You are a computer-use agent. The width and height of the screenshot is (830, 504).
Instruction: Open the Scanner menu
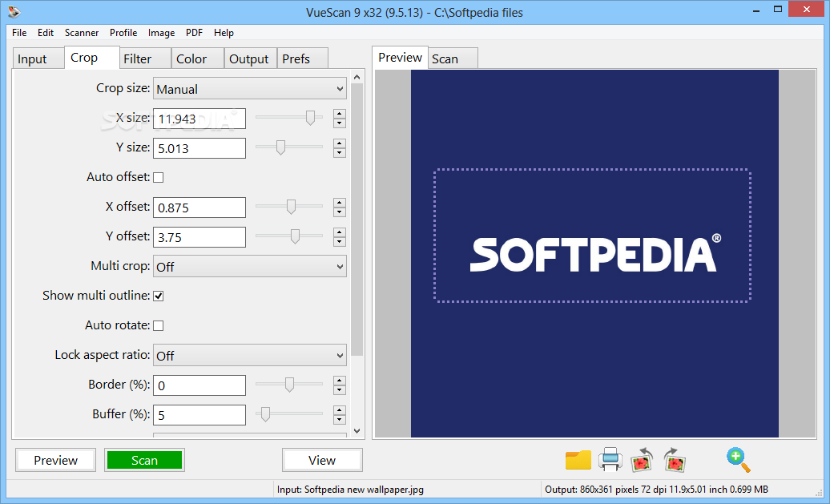pyautogui.click(x=82, y=33)
